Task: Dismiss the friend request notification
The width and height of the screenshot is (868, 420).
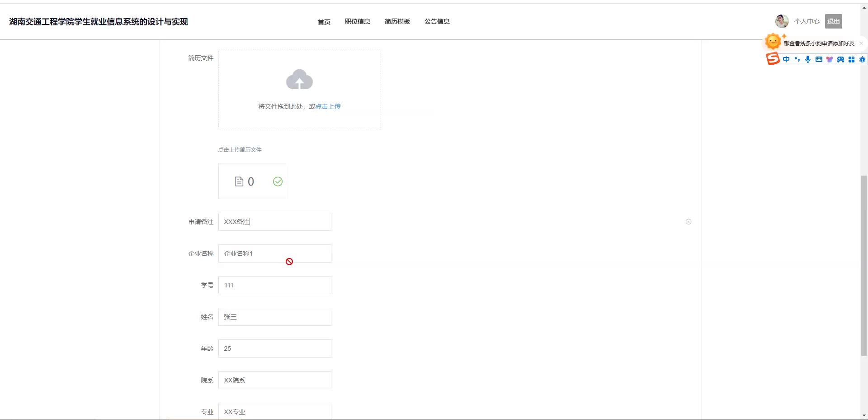Action: click(x=861, y=43)
